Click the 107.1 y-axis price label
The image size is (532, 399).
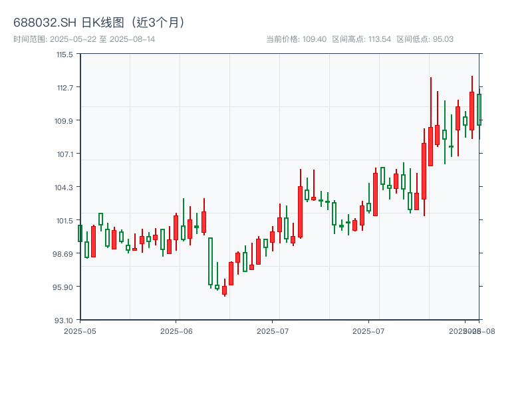65,154
